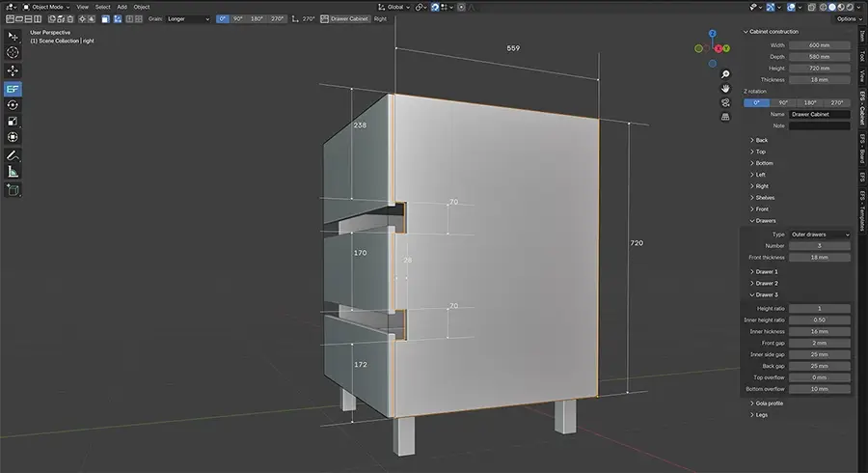Select the Measure tool
Viewport: 868px width, 473px height.
pos(14,171)
